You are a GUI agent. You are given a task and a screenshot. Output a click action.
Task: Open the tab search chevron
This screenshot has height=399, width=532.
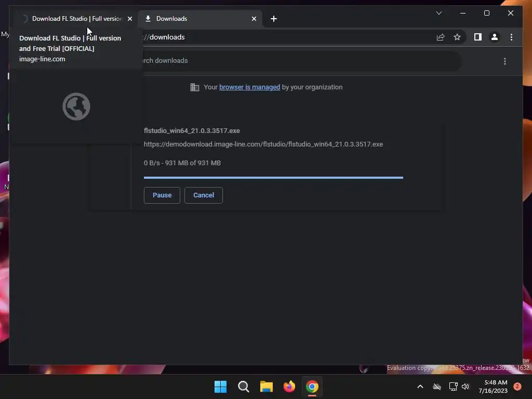coord(438,13)
